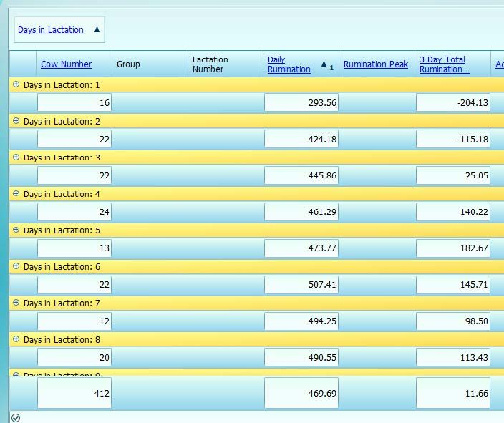Viewport: 504px width, 423px height.
Task: Select the -204.13 total rumination cell
Action: [x=453, y=103]
